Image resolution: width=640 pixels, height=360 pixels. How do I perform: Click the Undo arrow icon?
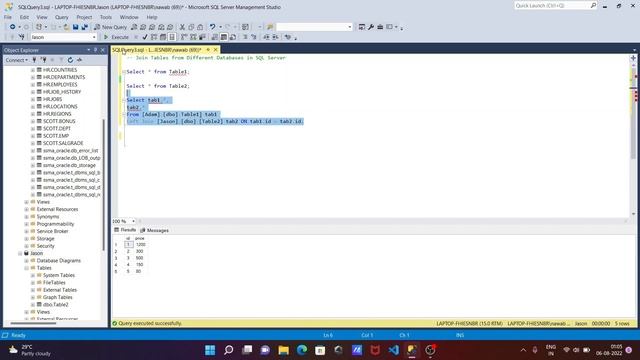[x=212, y=27]
